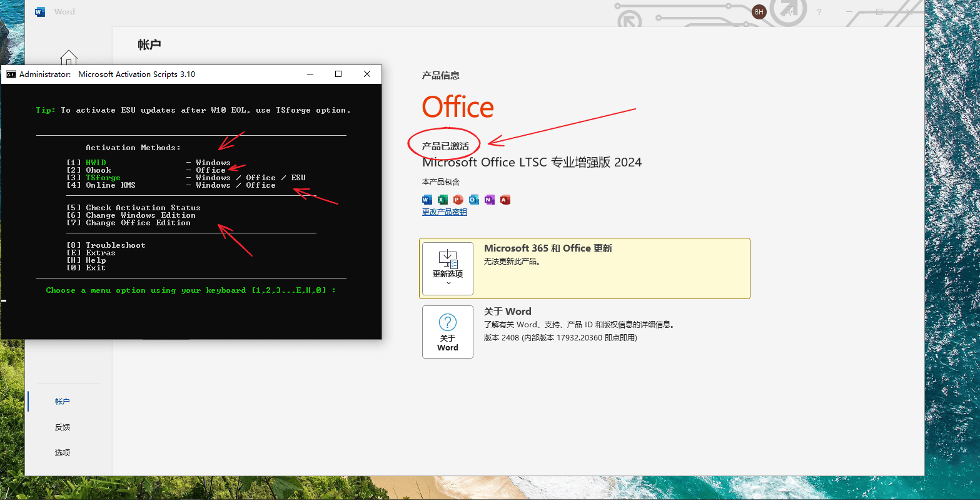The image size is (980, 500).
Task: Click the [6] Change Windows Edition line
Action: click(x=131, y=215)
